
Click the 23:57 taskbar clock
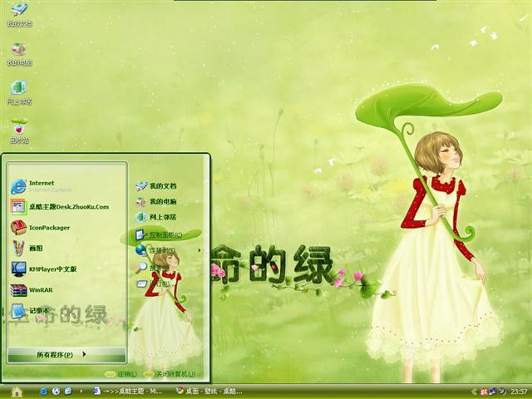click(519, 392)
